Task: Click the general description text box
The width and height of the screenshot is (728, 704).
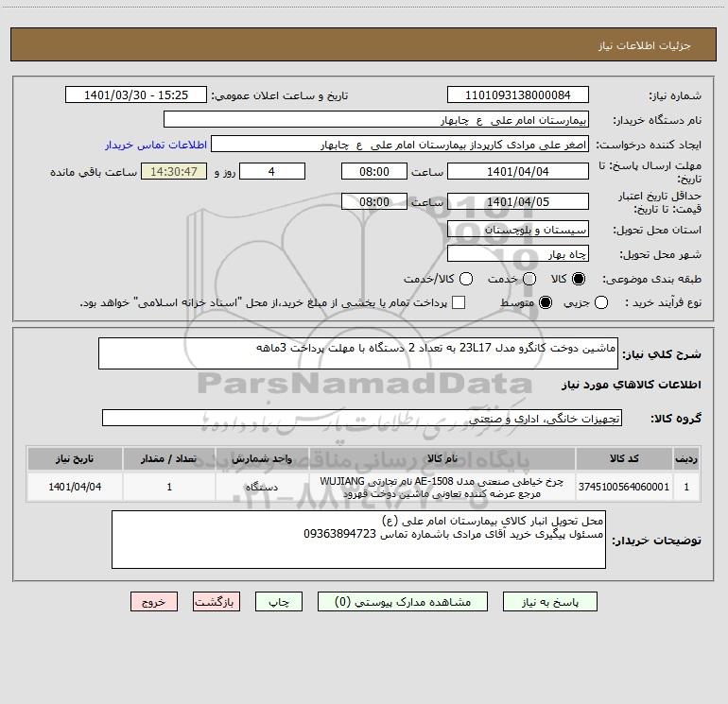Action: [x=358, y=353]
